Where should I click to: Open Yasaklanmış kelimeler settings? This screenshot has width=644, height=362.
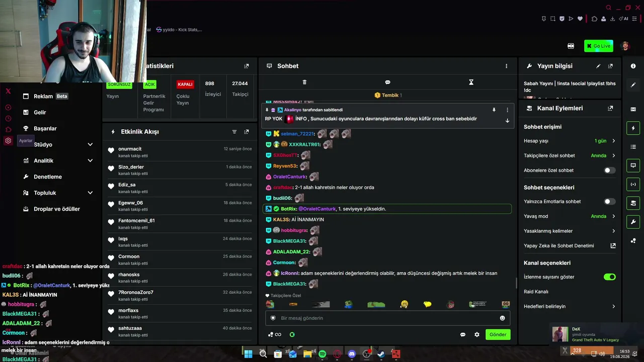tap(570, 231)
